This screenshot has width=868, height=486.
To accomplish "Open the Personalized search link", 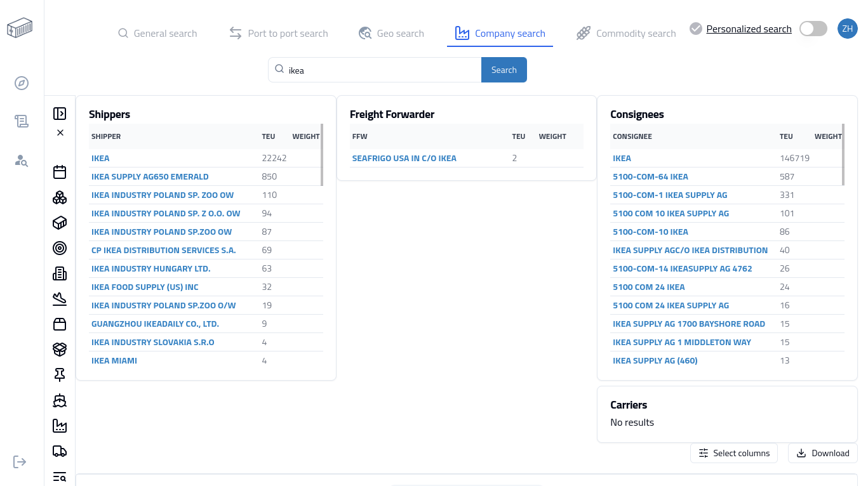I will [x=749, y=29].
